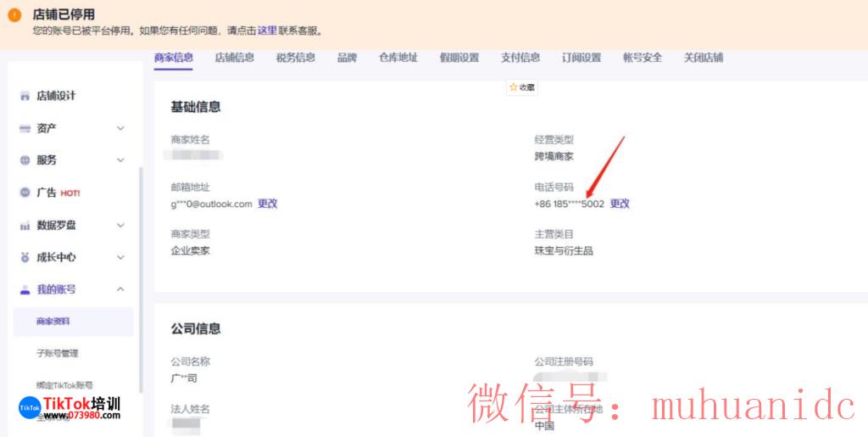Click the 店铺设计 store icon
Viewport: 868px width, 437px height.
25,96
